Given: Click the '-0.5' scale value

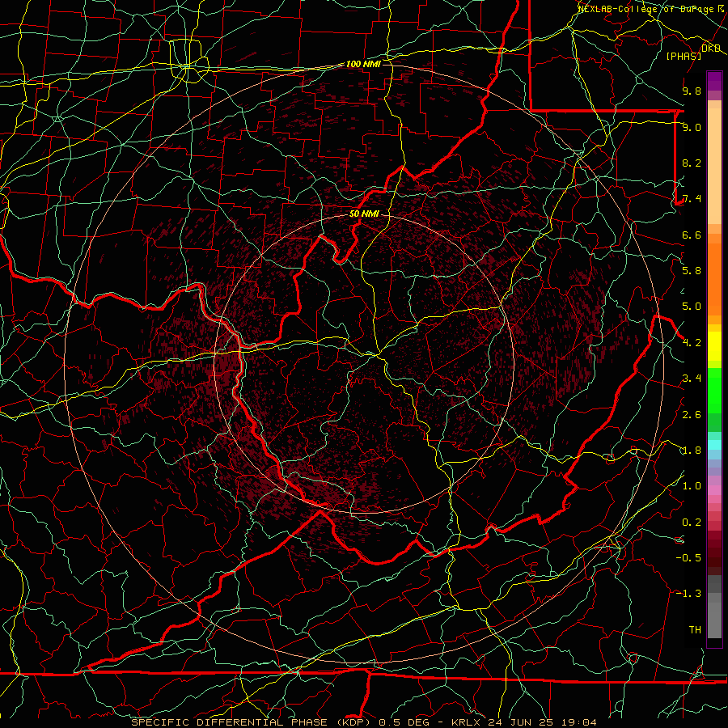Looking at the screenshot, I should point(688,558).
